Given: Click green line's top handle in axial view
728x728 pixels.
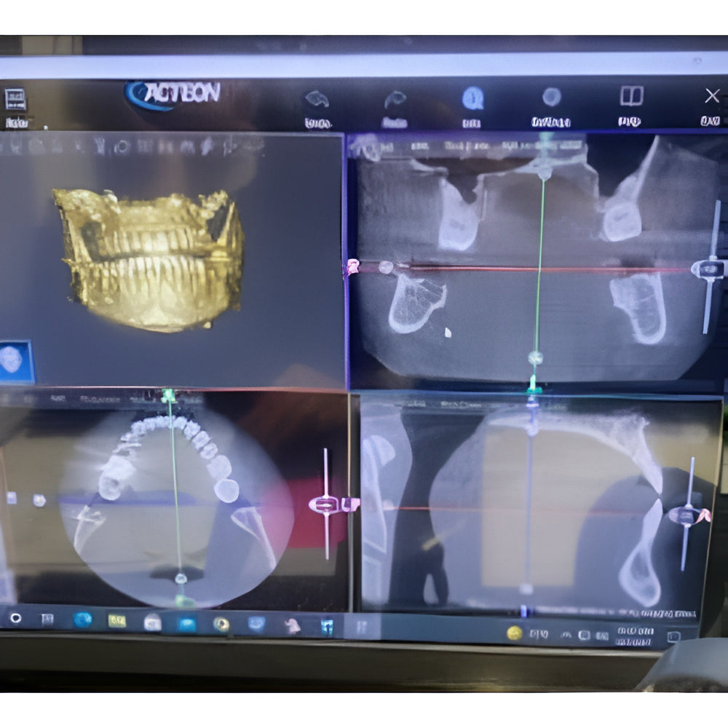Looking at the screenshot, I should pyautogui.click(x=169, y=396).
